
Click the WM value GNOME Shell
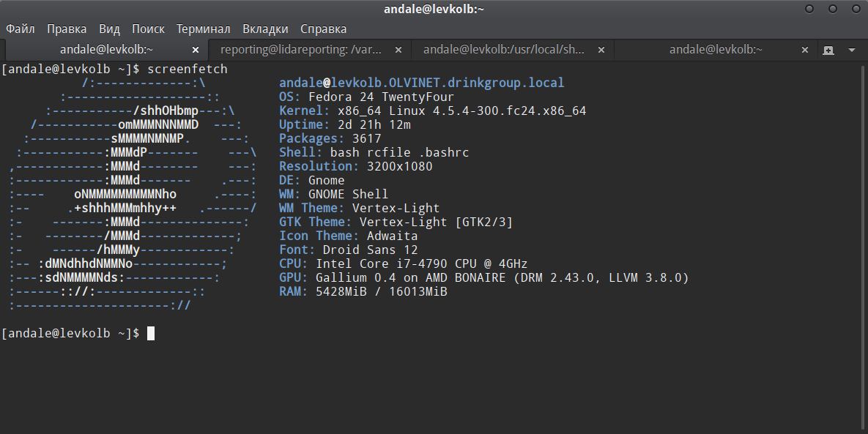tap(348, 194)
